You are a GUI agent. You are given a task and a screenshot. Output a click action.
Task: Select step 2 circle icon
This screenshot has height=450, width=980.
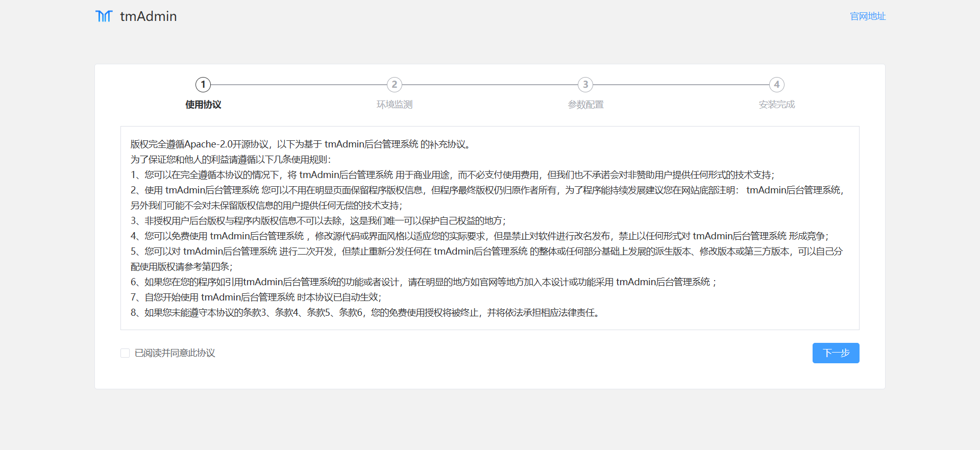[x=394, y=85]
